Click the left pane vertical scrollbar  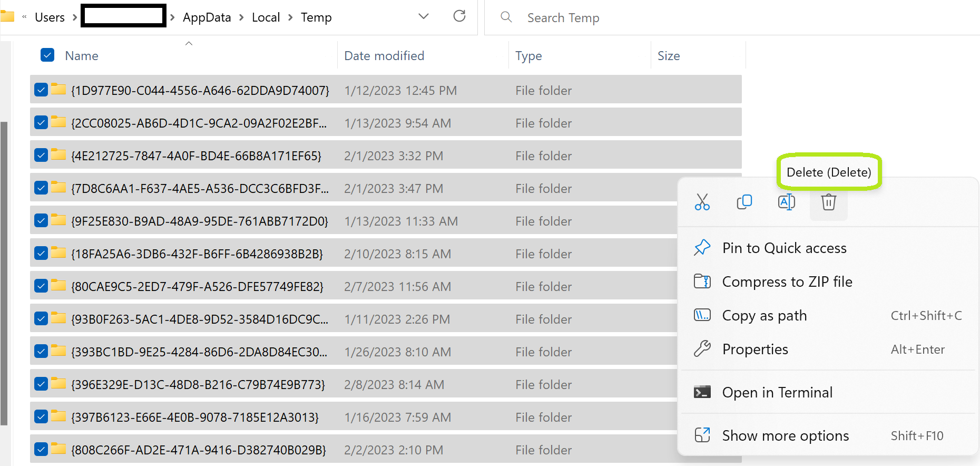click(x=4, y=273)
